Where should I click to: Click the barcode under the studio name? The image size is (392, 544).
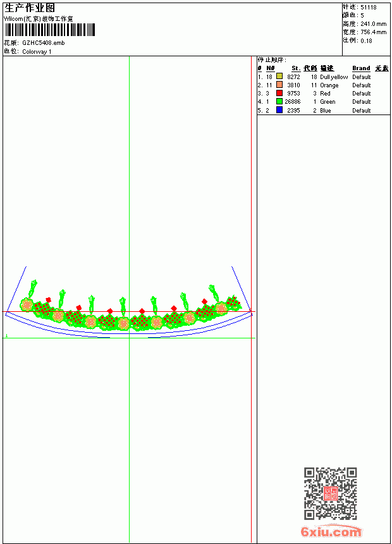click(x=49, y=30)
